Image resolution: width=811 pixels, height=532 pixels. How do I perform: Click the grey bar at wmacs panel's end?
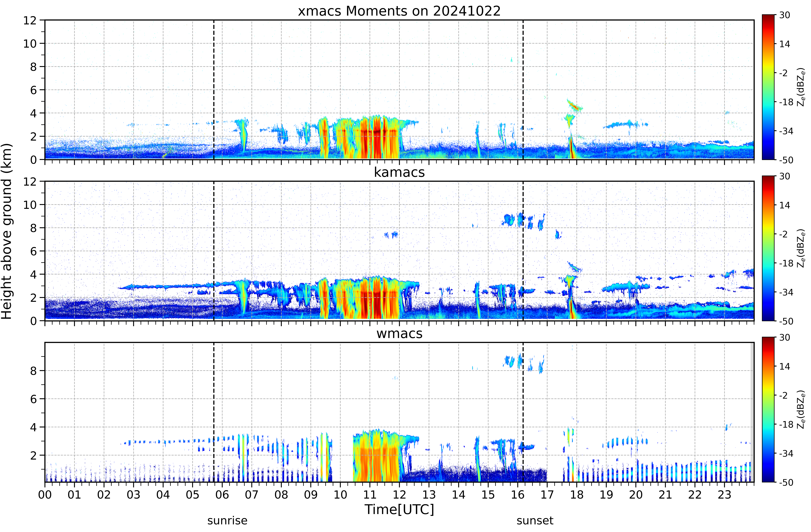click(x=752, y=412)
